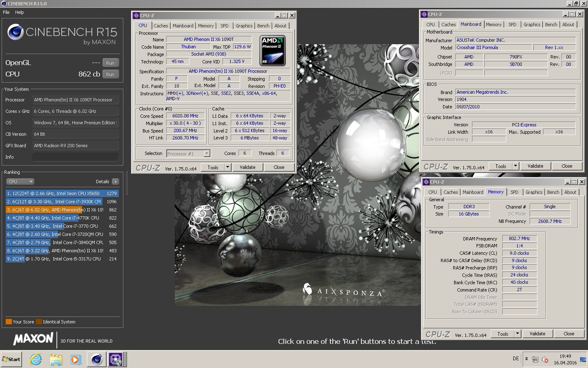Open Bench tab in CPU window

point(263,26)
